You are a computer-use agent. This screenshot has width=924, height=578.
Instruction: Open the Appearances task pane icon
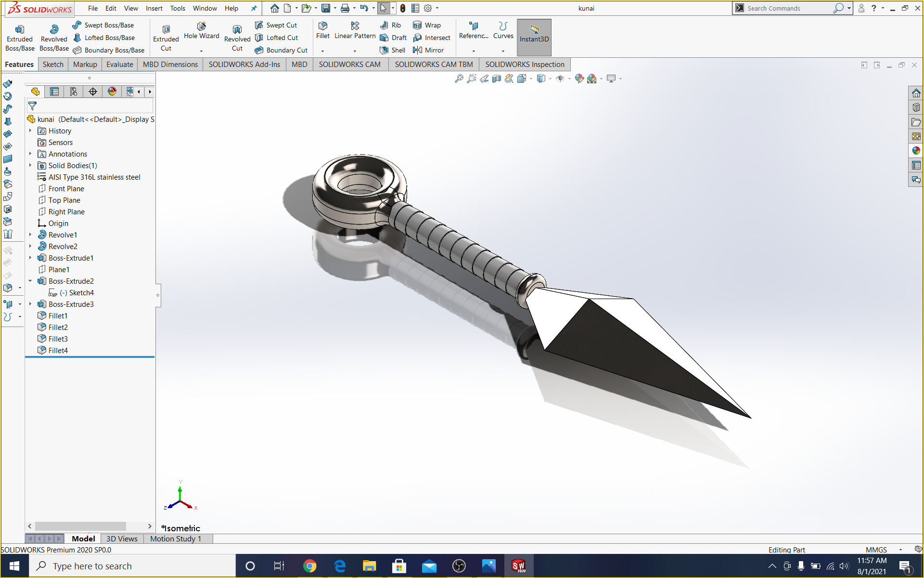[x=916, y=151]
